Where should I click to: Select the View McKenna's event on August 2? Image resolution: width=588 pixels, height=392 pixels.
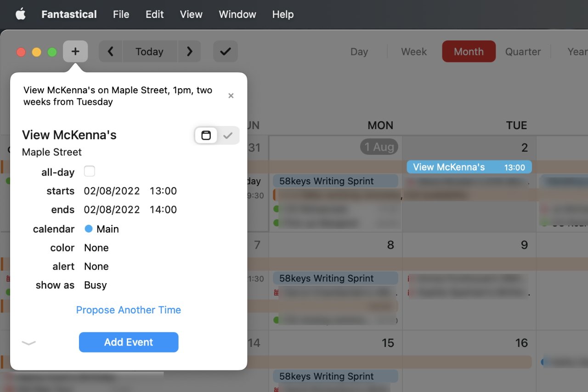pyautogui.click(x=469, y=167)
